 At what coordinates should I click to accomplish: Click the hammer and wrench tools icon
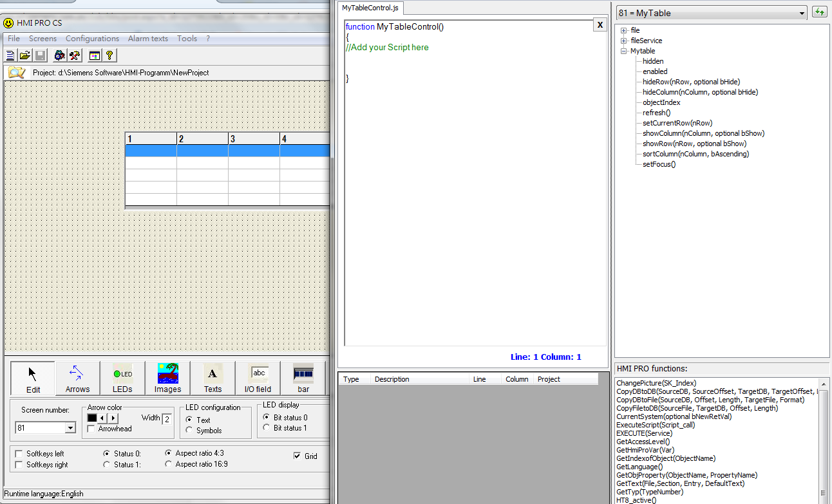(75, 55)
